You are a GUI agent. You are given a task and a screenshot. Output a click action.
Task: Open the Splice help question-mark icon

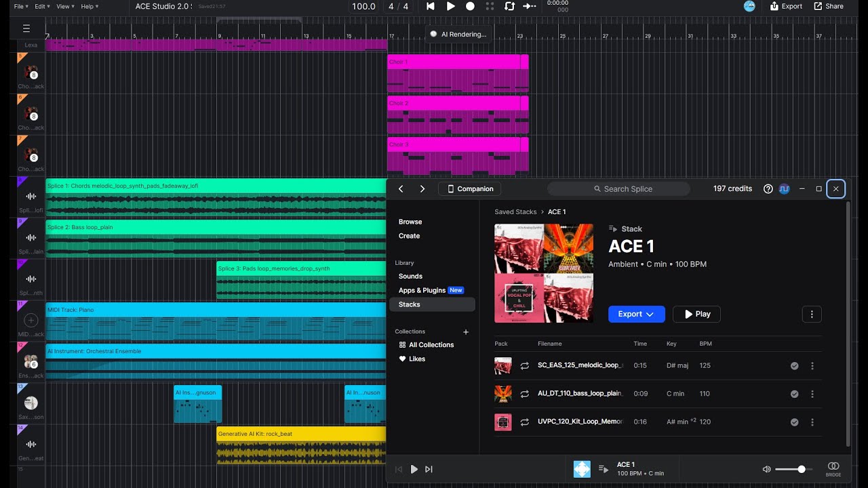click(x=768, y=189)
